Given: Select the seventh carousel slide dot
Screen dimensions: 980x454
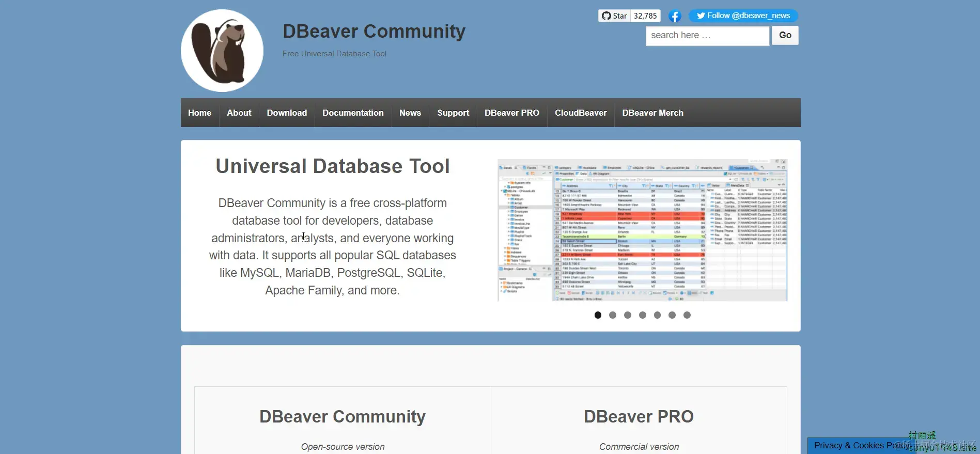Looking at the screenshot, I should click(x=687, y=315).
